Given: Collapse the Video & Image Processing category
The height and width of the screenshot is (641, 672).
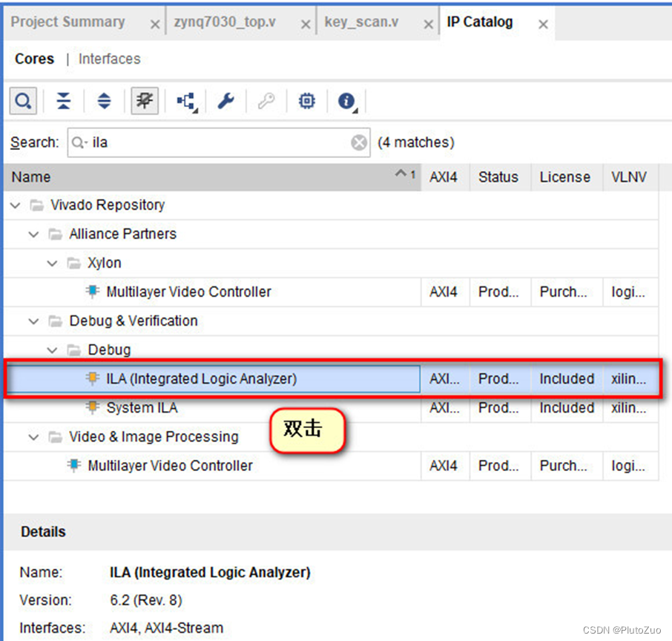Looking at the screenshot, I should [x=34, y=437].
